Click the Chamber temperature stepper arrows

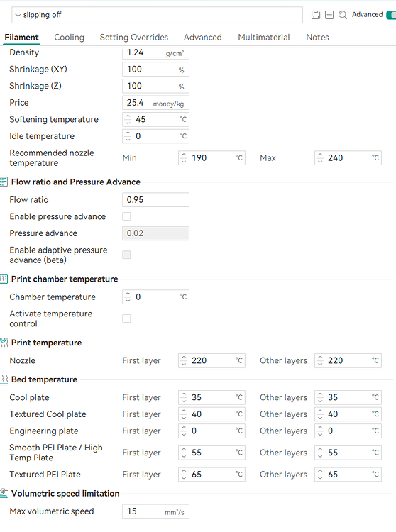click(x=128, y=297)
